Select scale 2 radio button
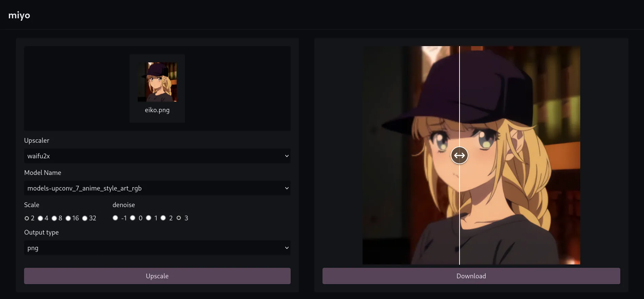The width and height of the screenshot is (644, 299). point(27,218)
